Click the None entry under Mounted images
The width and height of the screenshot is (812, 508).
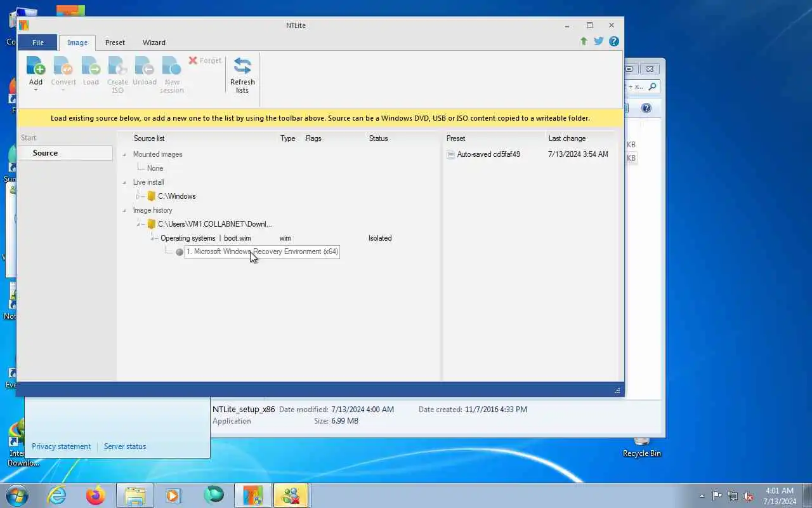point(155,168)
